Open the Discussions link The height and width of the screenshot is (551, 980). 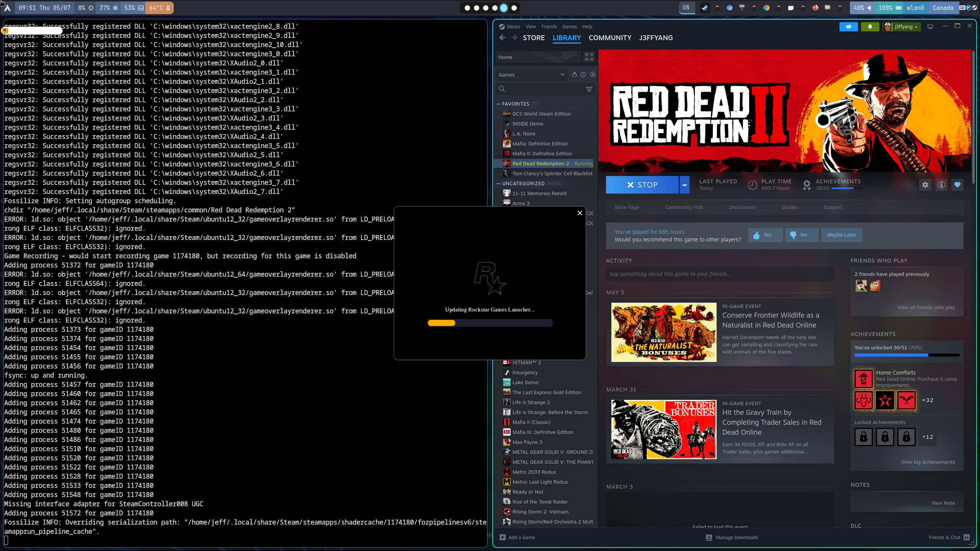coord(742,207)
